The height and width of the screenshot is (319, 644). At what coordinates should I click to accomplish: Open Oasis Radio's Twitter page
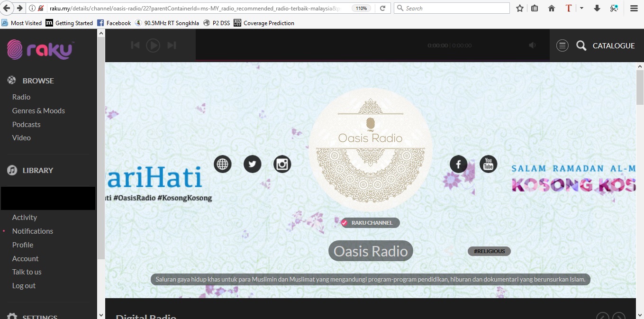253,164
